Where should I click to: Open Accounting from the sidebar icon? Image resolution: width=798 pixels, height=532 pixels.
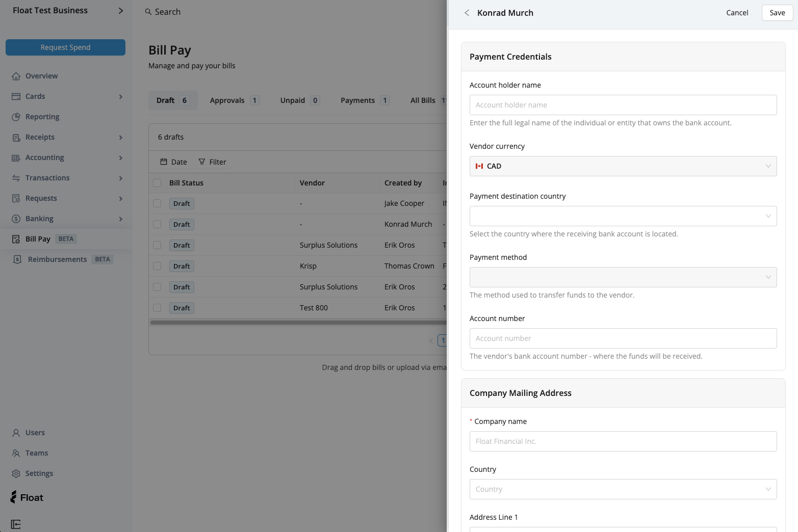[x=16, y=157]
